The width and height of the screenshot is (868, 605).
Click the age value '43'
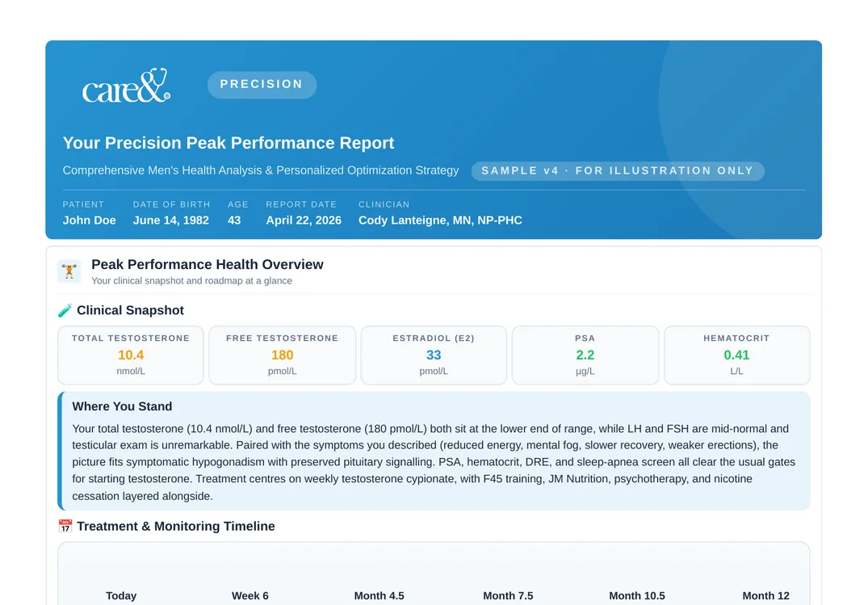point(234,220)
